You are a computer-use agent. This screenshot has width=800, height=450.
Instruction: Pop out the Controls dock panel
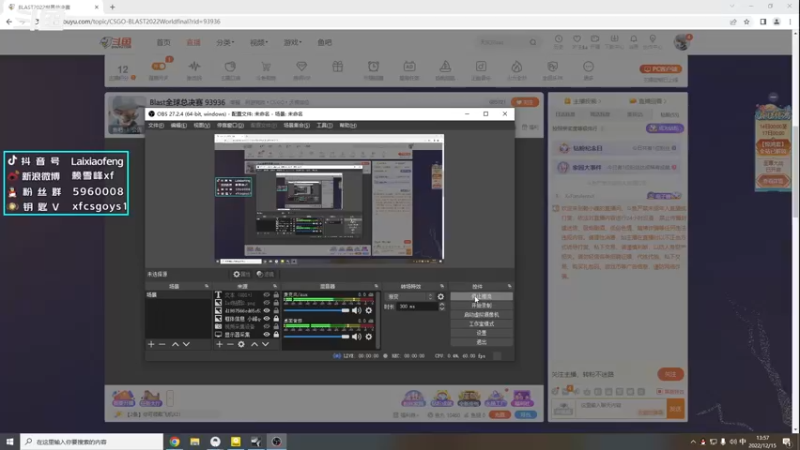point(509,286)
